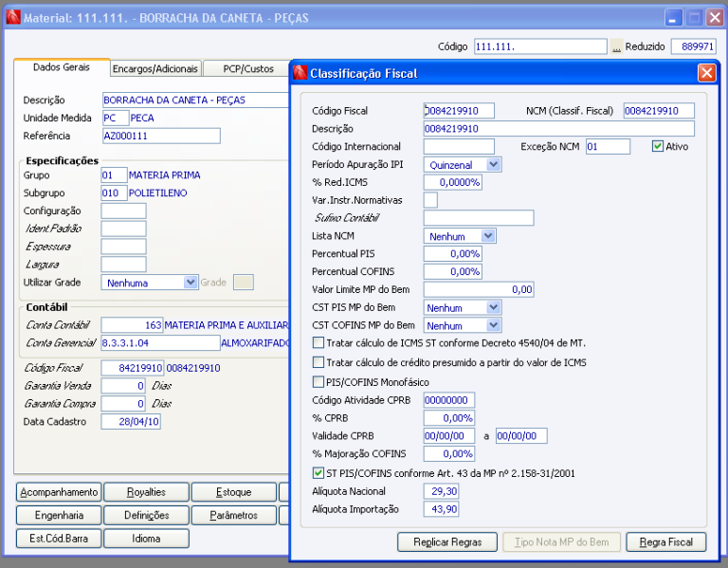Click the Subgrupo code field 010
This screenshot has width=728, height=568.
(114, 192)
